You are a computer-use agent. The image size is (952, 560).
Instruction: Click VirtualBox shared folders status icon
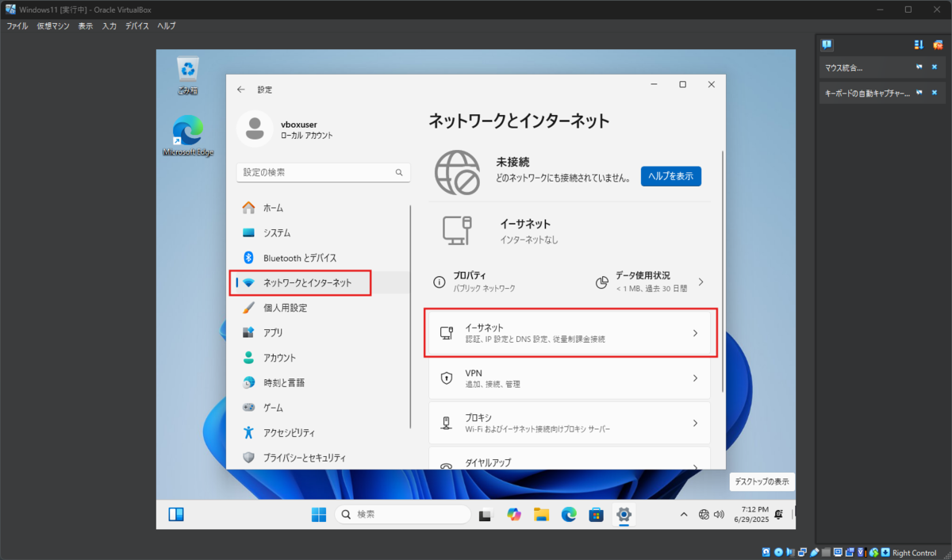coord(826,553)
